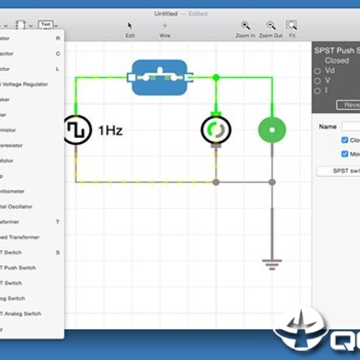Click the 1Hz frequency label
The width and height of the screenshot is (360, 360).
(x=110, y=131)
